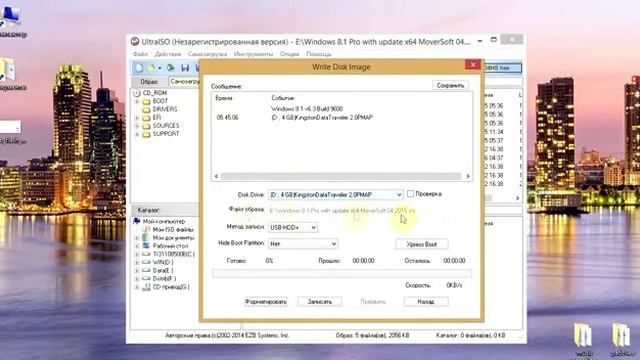The height and width of the screenshot is (360, 640).
Task: Expand the Distrib(F:) drive node
Action: coord(137,278)
